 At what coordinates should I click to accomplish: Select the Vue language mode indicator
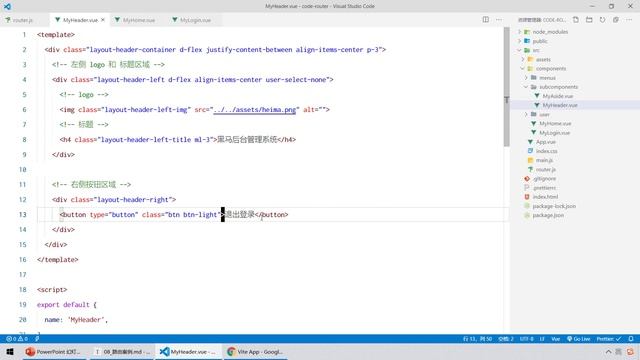556,339
